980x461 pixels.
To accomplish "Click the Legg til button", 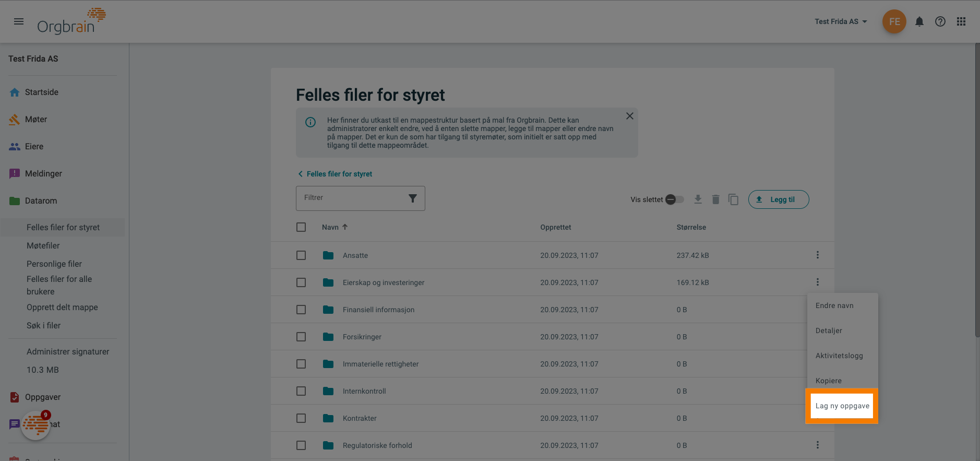I will click(x=779, y=199).
